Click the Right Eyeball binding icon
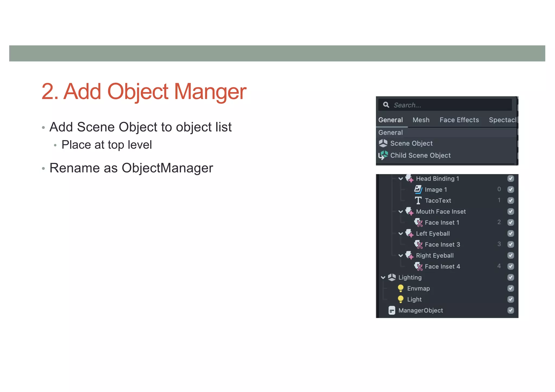The width and height of the screenshot is (555, 392). pyautogui.click(x=409, y=255)
